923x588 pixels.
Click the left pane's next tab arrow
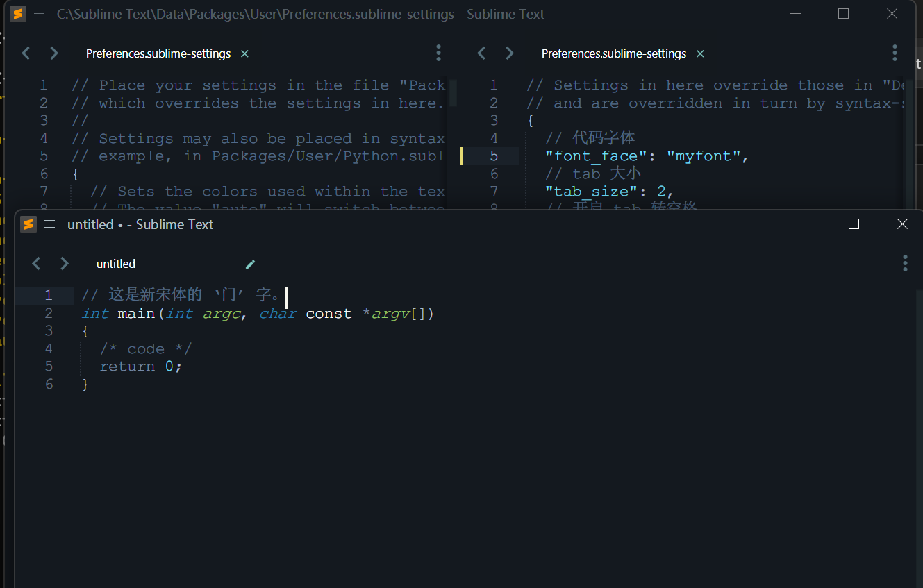click(x=53, y=53)
